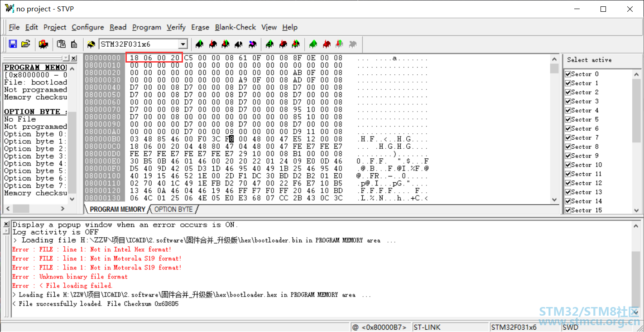Click the 'File successfully loaded' log line

(x=95, y=304)
